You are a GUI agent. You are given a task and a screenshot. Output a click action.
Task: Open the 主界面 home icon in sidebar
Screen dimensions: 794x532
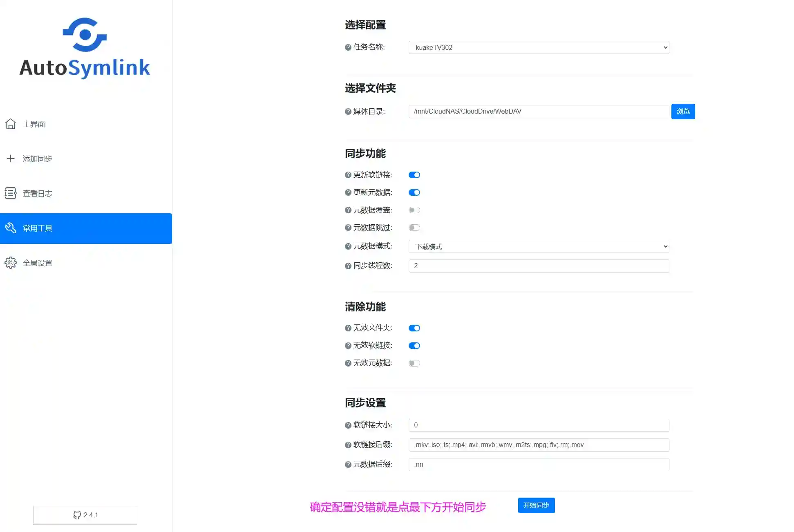(11, 124)
